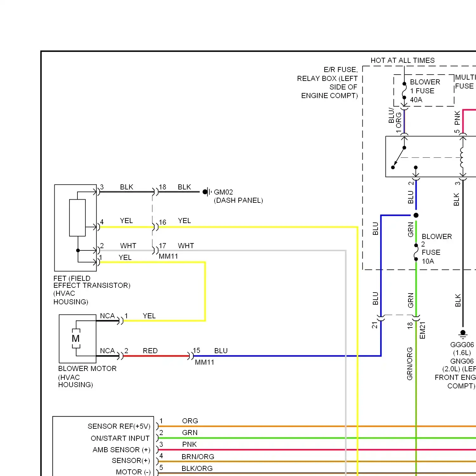Click the GNG06 label

pyautogui.click(x=462, y=361)
